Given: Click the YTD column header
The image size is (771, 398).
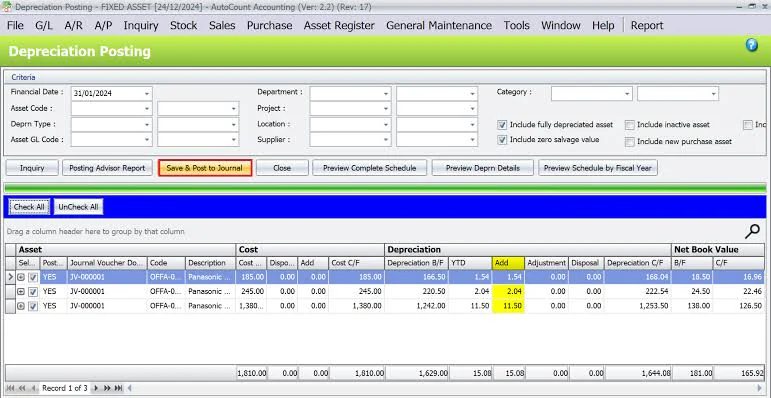Looking at the screenshot, I should [x=470, y=263].
